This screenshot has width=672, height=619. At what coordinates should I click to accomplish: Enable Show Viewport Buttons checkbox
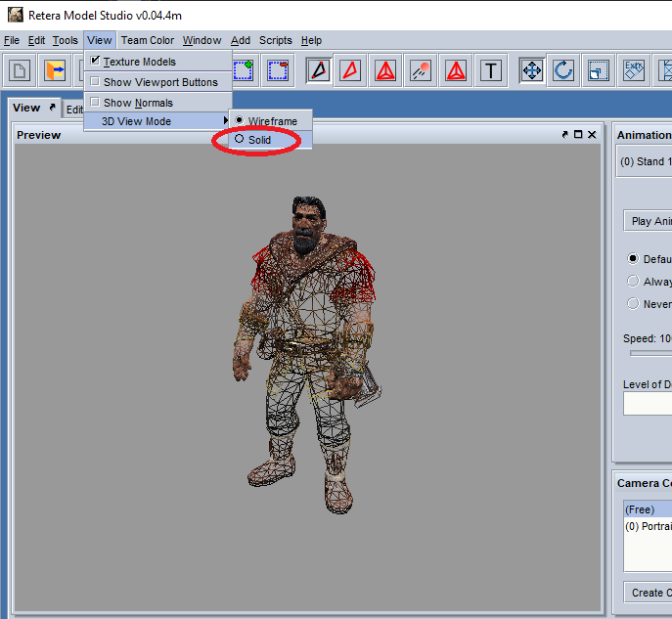(x=95, y=82)
